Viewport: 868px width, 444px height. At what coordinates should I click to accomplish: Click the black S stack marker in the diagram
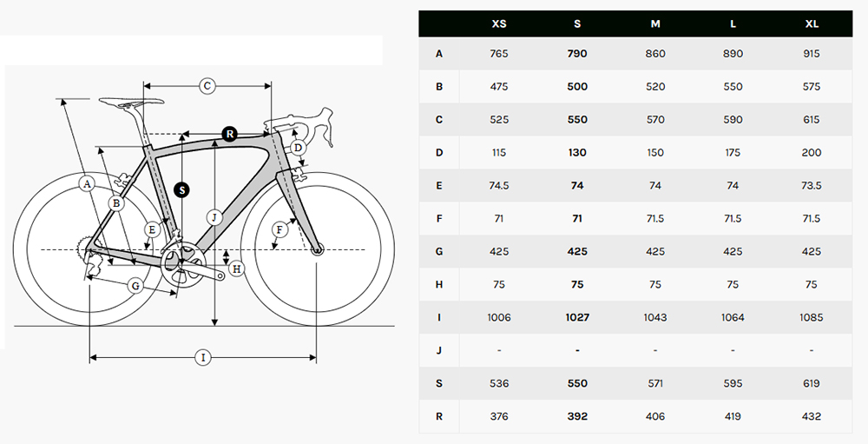[181, 189]
